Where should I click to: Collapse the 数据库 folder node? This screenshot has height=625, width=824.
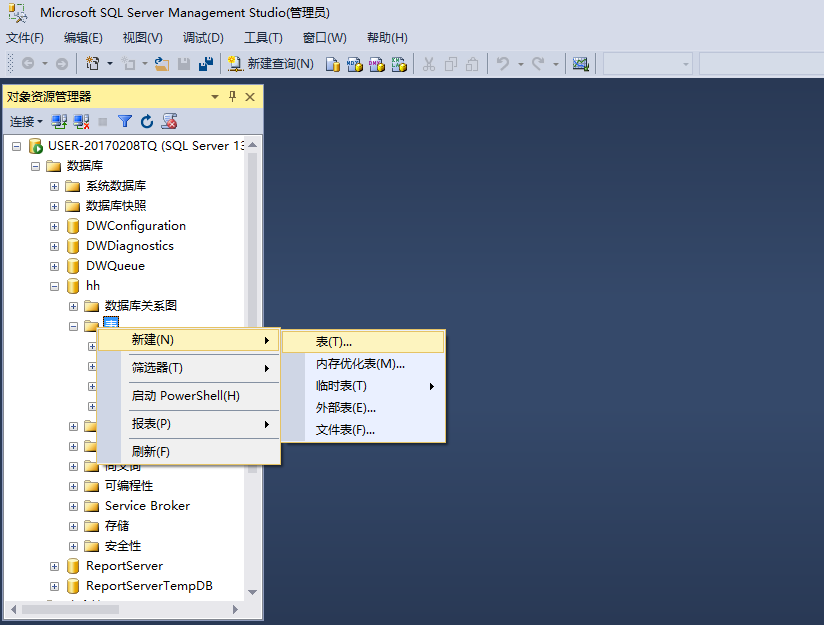[35, 166]
